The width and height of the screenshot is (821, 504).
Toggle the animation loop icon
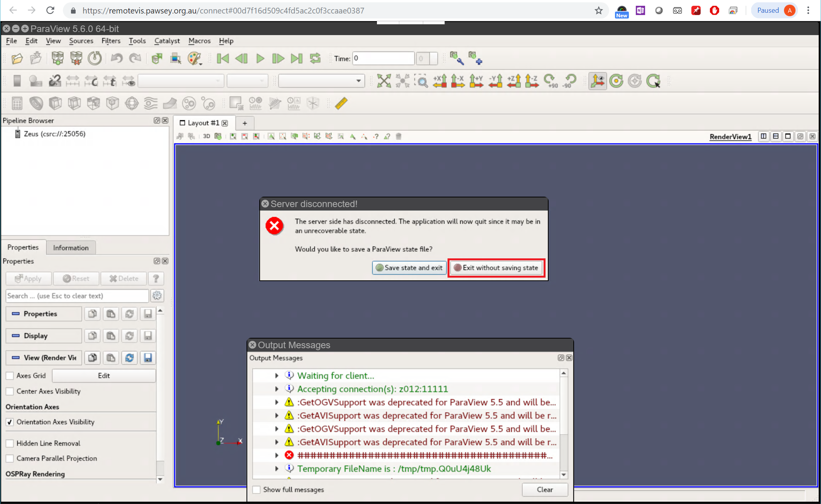[x=316, y=59]
